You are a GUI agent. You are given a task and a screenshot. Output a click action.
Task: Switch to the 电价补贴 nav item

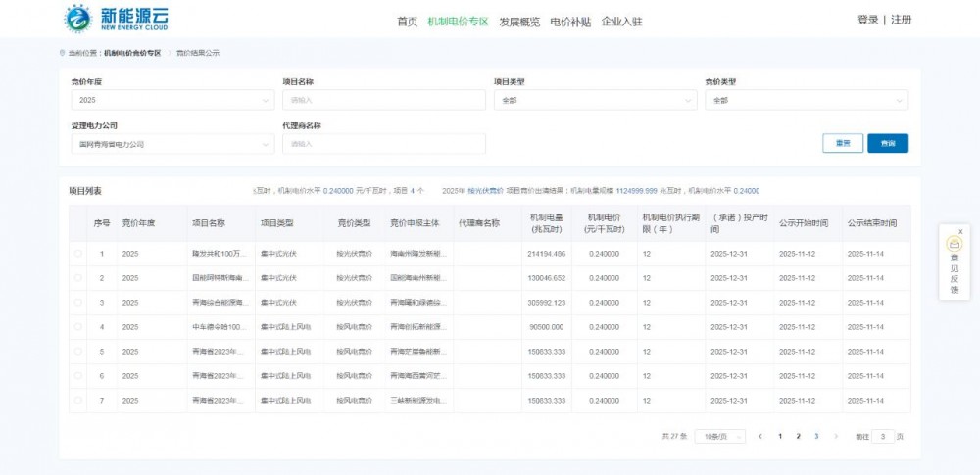[x=569, y=21]
